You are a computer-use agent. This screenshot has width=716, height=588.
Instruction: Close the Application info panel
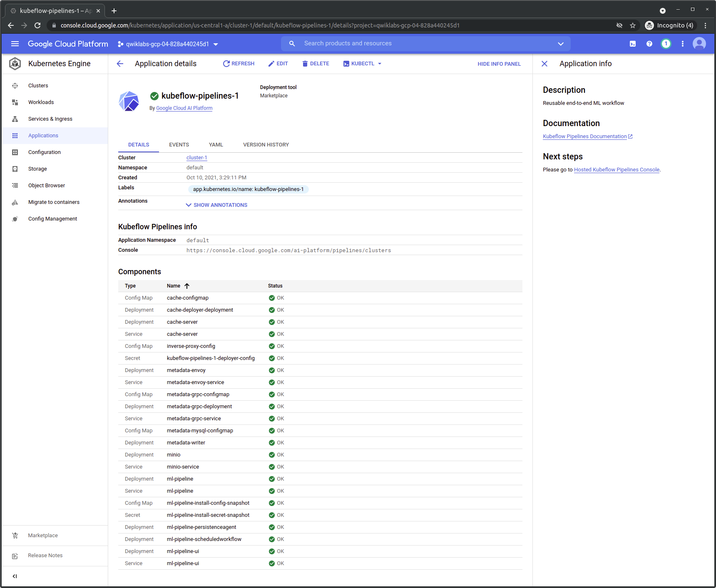pyautogui.click(x=544, y=64)
